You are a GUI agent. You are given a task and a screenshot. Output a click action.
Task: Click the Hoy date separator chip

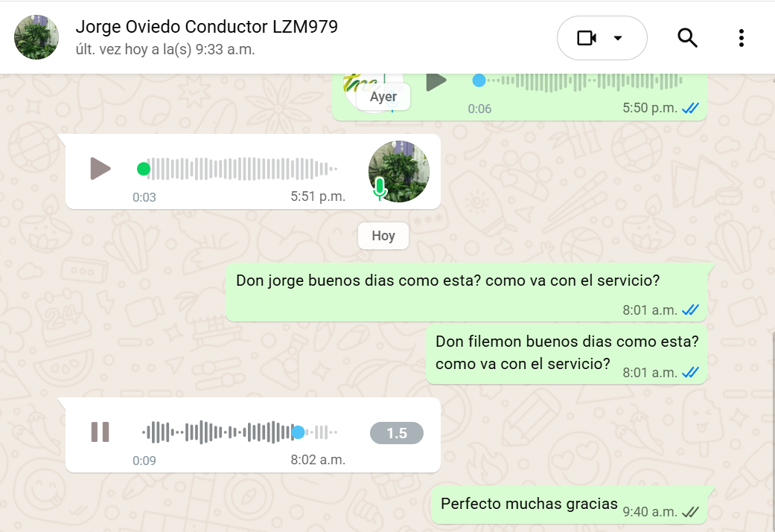point(383,236)
